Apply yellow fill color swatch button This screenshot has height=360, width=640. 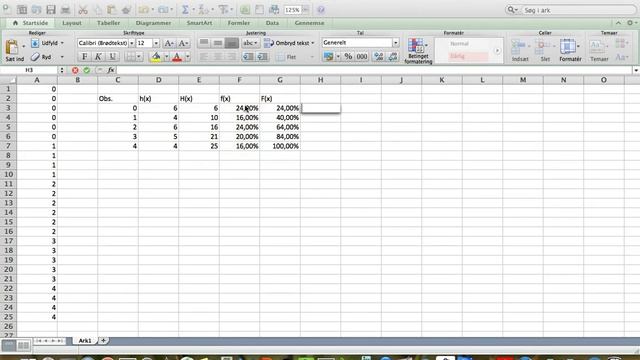coord(156,57)
